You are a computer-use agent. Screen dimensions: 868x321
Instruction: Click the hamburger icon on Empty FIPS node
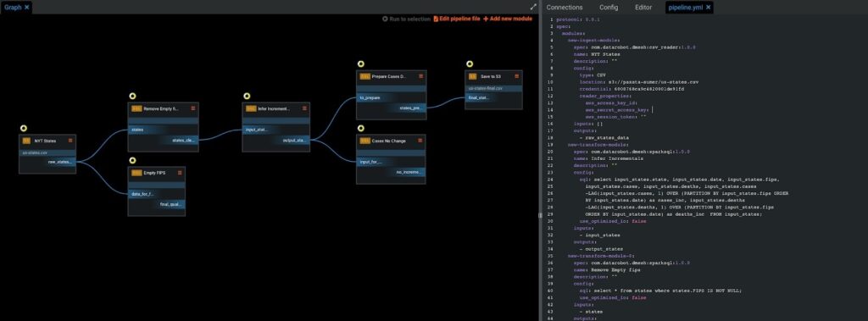click(x=180, y=173)
